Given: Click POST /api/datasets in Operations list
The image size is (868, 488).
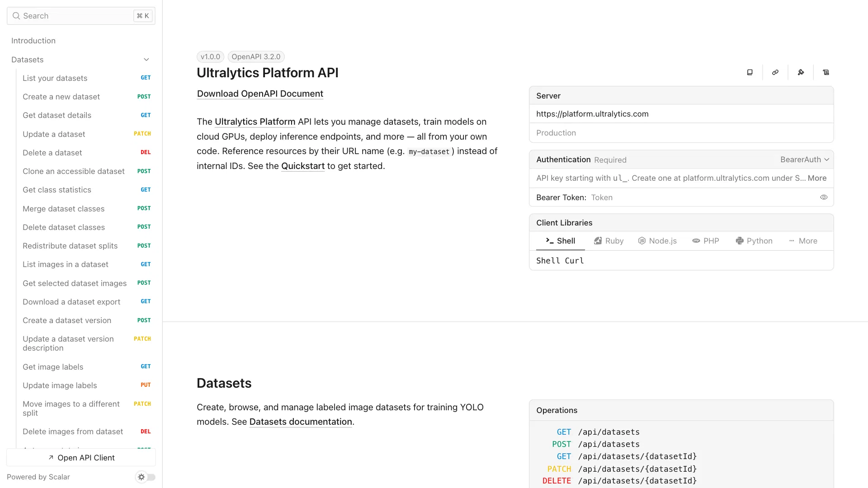Looking at the screenshot, I should [x=596, y=444].
